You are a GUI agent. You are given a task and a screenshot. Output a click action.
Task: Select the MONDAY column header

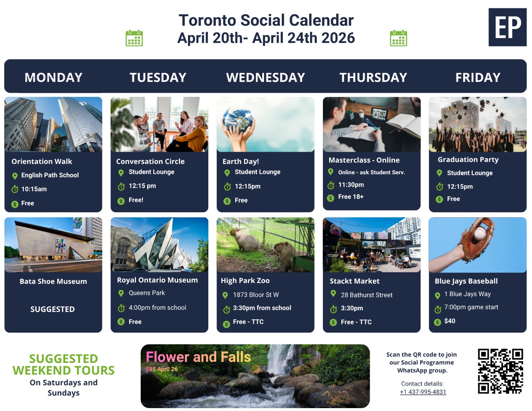(x=54, y=77)
